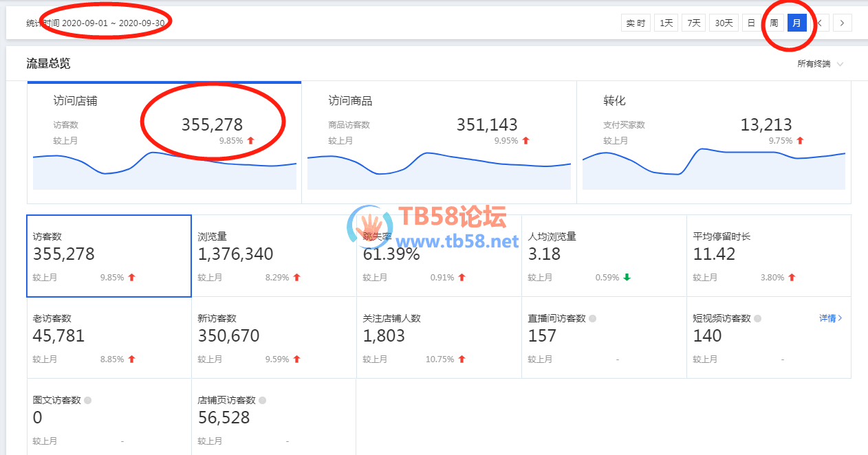
Task: Select the 人均浏览量 metric tile
Action: (604, 256)
